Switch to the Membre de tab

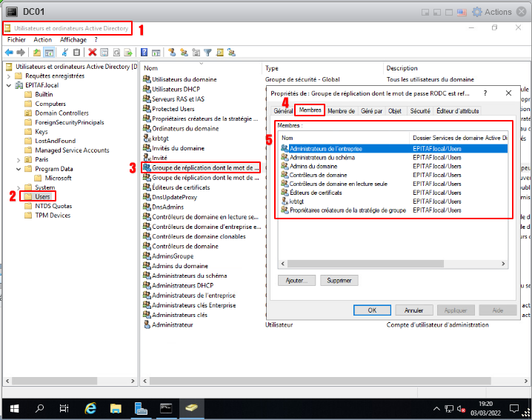click(341, 111)
